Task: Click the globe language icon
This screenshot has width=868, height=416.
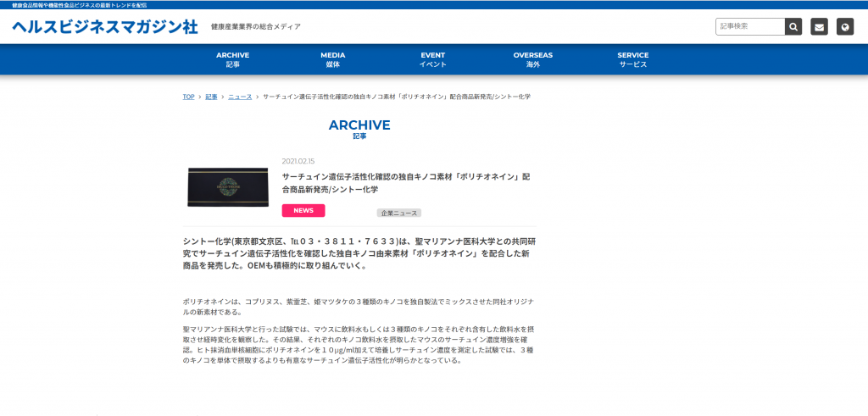Action: pyautogui.click(x=845, y=26)
